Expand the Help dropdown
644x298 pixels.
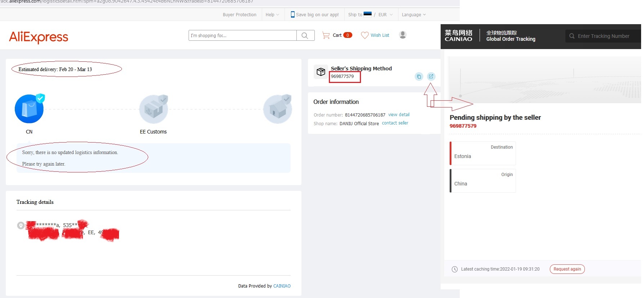[x=272, y=15]
